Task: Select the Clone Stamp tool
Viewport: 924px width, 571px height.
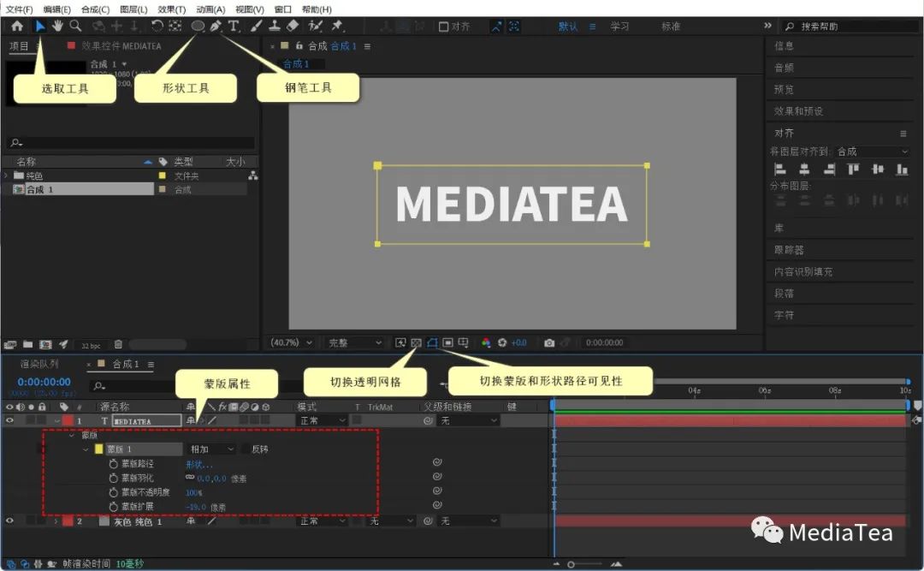Action: (x=275, y=26)
